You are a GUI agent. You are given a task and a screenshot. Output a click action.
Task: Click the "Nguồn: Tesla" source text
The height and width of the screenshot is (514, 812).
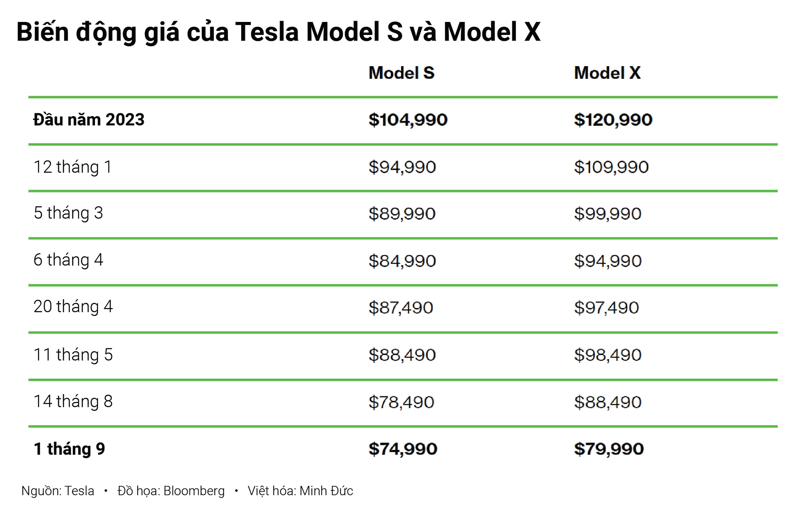click(x=58, y=491)
